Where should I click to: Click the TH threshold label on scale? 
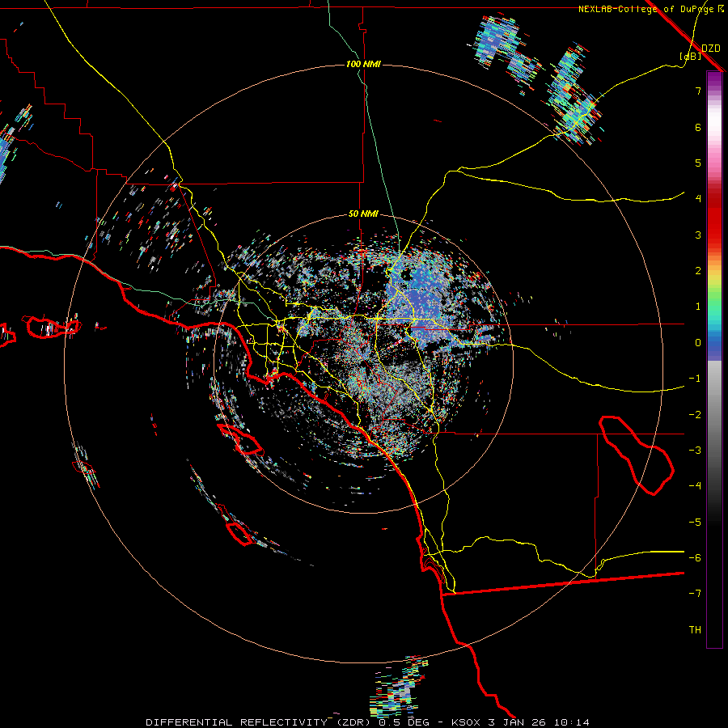point(695,630)
